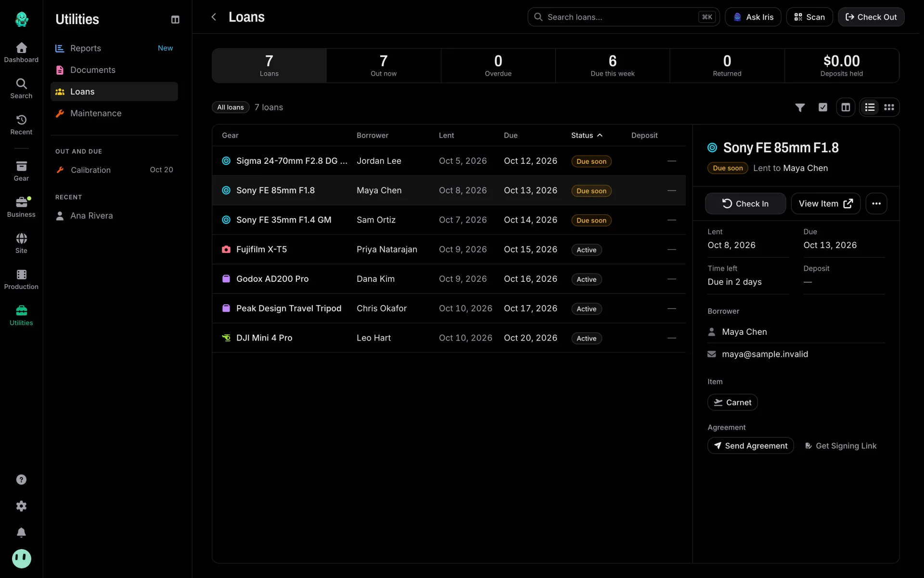Image resolution: width=924 pixels, height=578 pixels.
Task: Go to the Gear section
Action: coord(21,171)
